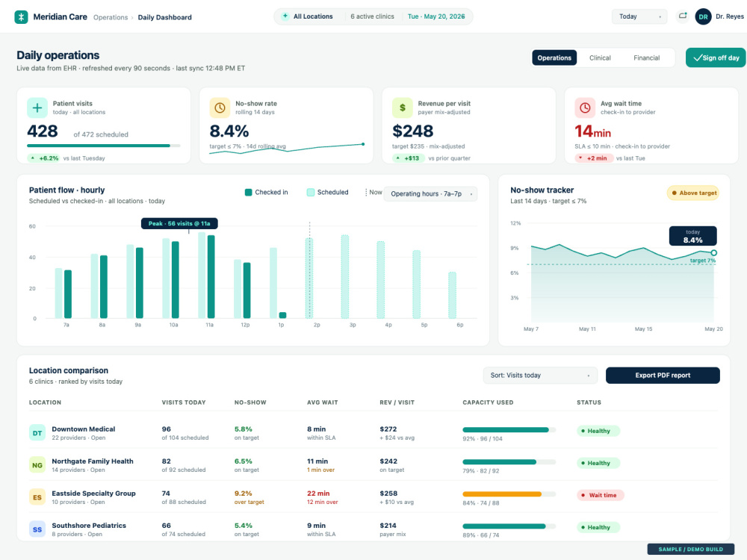Sort by NO-SHOW column header

tap(250, 402)
